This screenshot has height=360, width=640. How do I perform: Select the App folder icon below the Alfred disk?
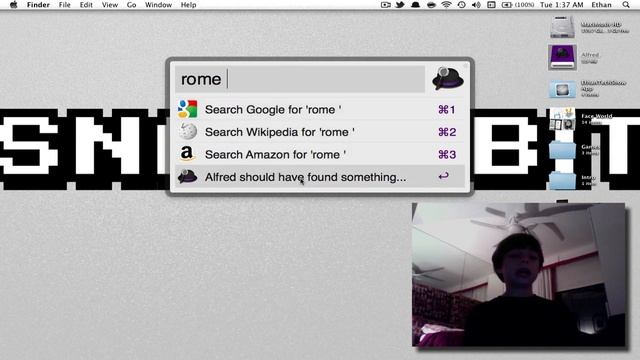point(562,89)
